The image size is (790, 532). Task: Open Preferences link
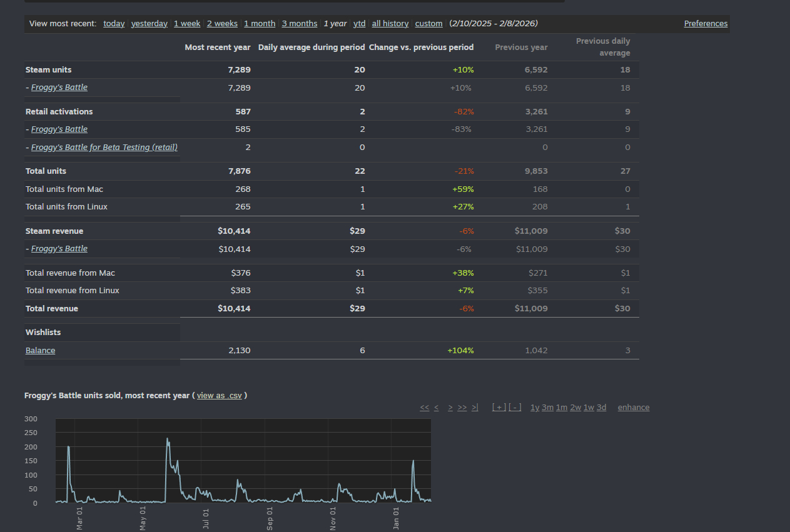coord(706,24)
